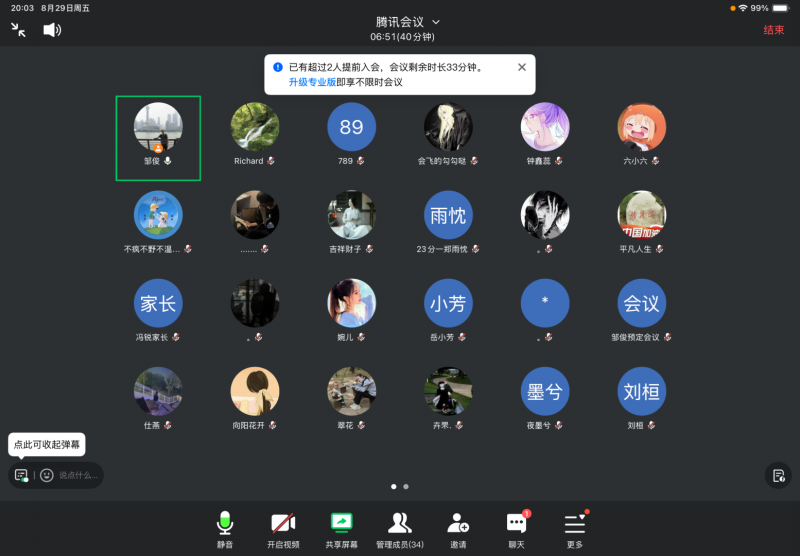
Task: Click the Invite participants icon
Action: 458,528
